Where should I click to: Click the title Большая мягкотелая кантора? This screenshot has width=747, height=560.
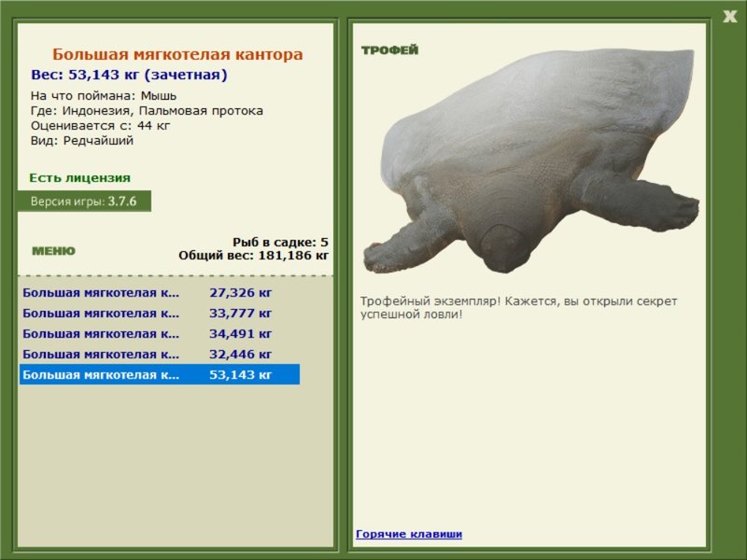[177, 54]
